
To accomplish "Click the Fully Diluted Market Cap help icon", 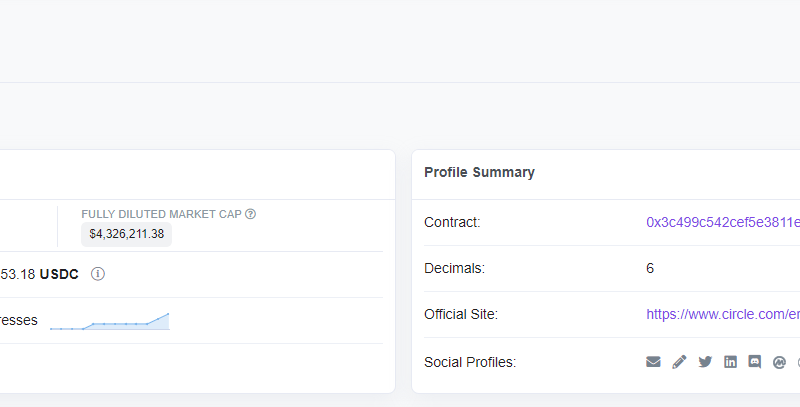I will [x=251, y=214].
